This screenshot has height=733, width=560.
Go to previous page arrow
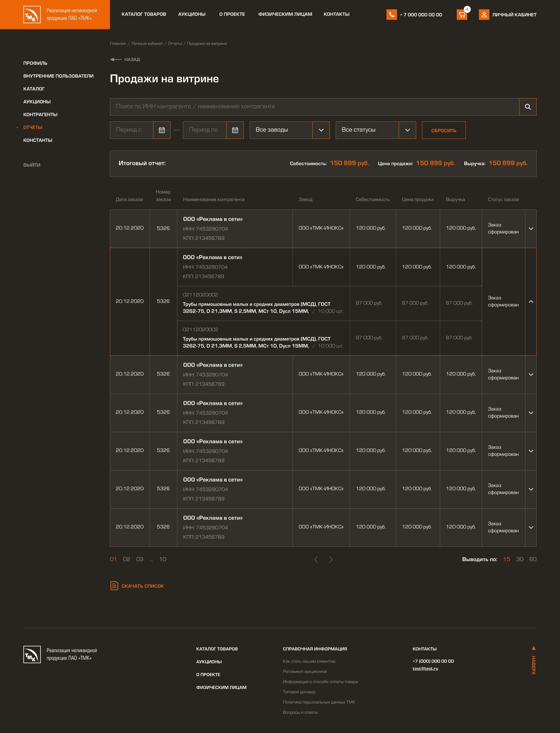(x=316, y=559)
